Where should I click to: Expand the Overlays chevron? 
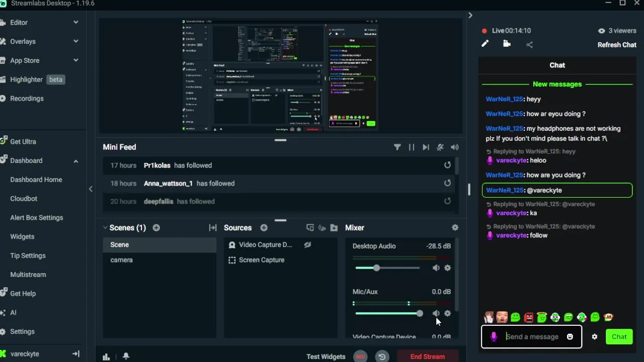76,42
